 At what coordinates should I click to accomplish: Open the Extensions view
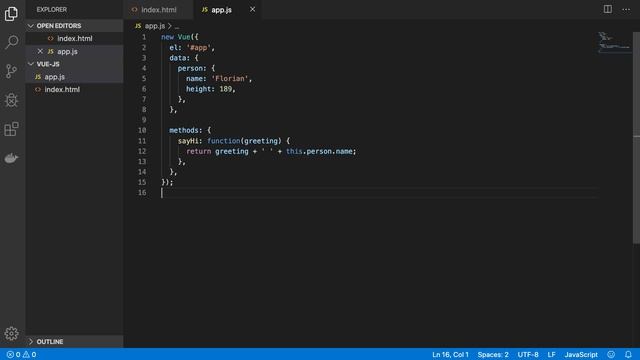[11, 129]
